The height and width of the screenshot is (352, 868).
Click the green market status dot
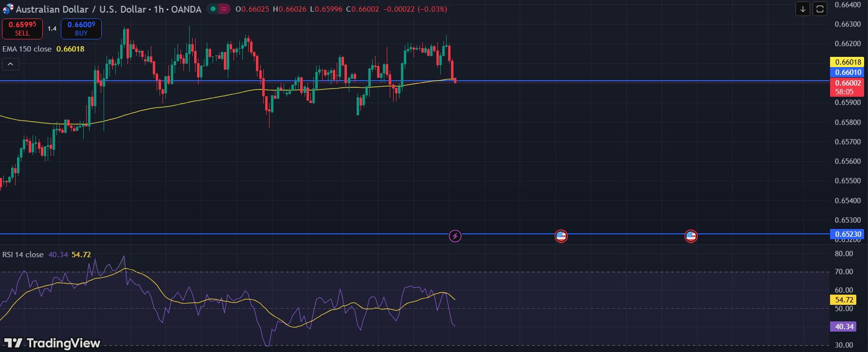click(213, 9)
